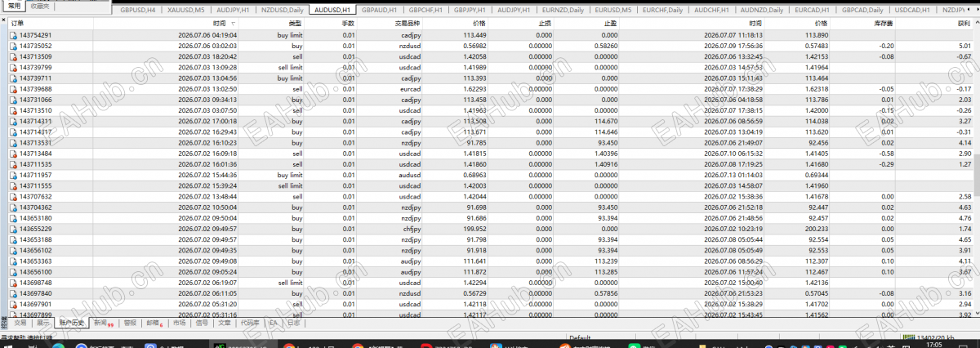
Task: Click the order icon for 143713484
Action: click(x=13, y=154)
